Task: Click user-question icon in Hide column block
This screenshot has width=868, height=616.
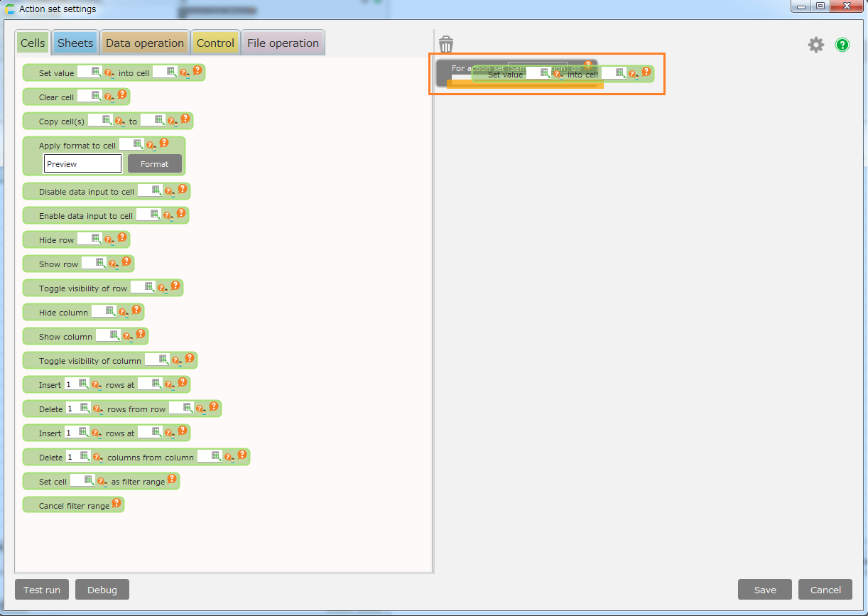Action: (x=123, y=313)
